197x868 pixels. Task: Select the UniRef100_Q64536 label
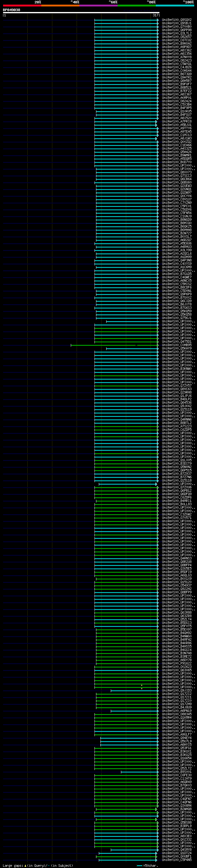(x=177, y=403)
